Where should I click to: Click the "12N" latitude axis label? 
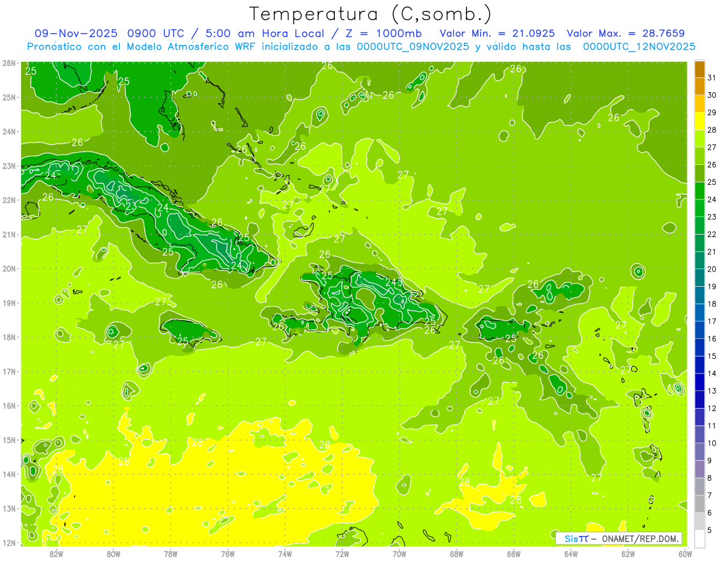[8, 543]
